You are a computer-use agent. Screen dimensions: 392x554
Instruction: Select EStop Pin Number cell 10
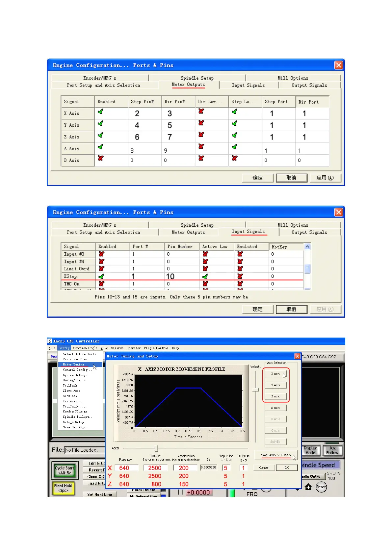pos(182,276)
